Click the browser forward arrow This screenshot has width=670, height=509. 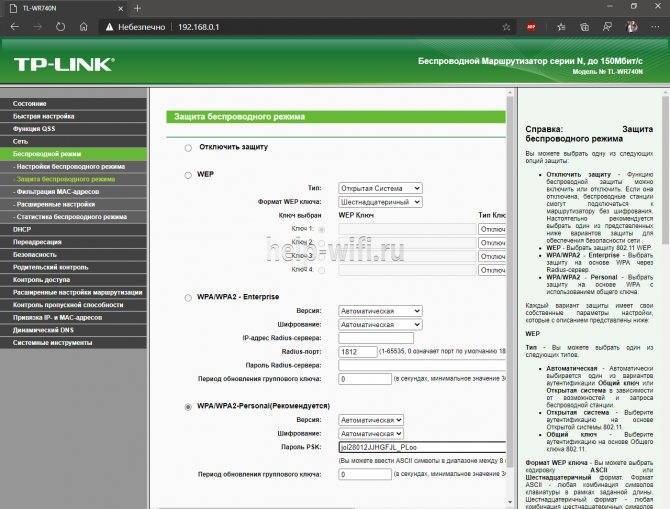[38, 27]
